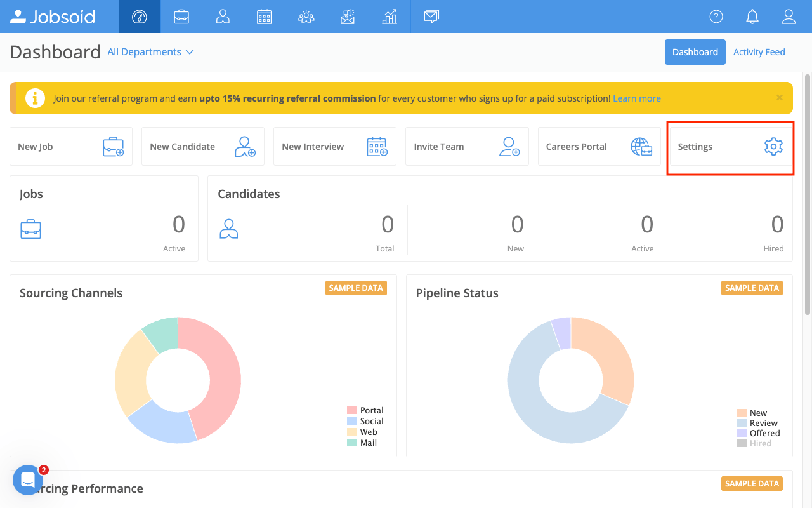The image size is (812, 508).
Task: Expand the All Departments dropdown
Action: (x=150, y=52)
